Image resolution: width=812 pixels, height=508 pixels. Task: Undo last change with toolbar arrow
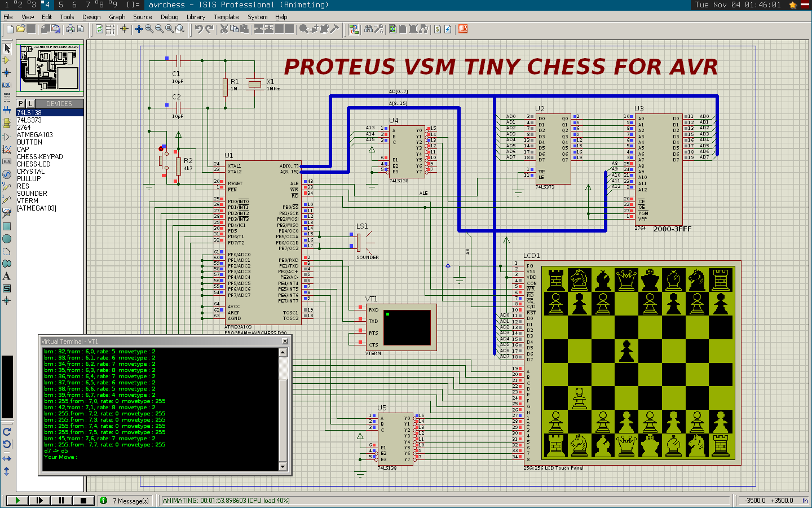pyautogui.click(x=198, y=29)
